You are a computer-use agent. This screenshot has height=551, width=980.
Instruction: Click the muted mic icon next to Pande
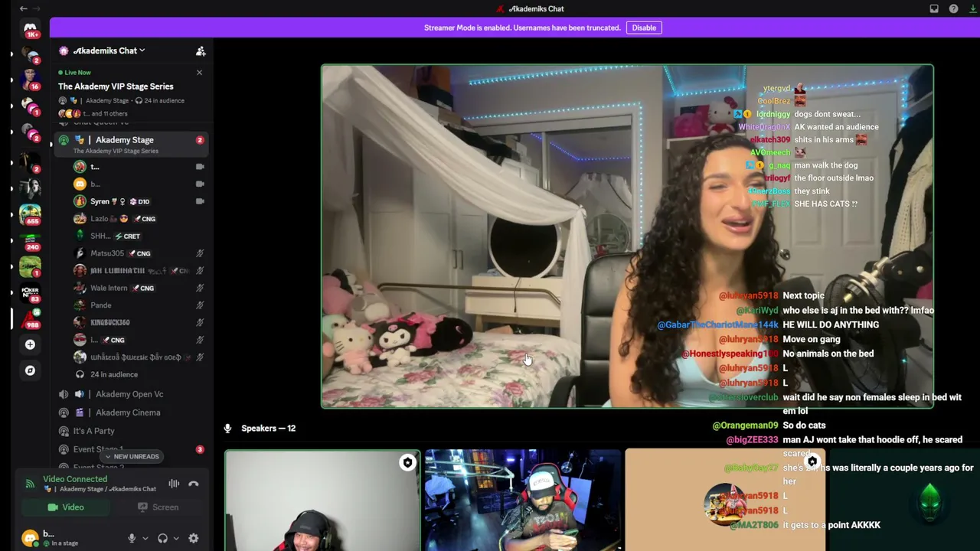(200, 305)
